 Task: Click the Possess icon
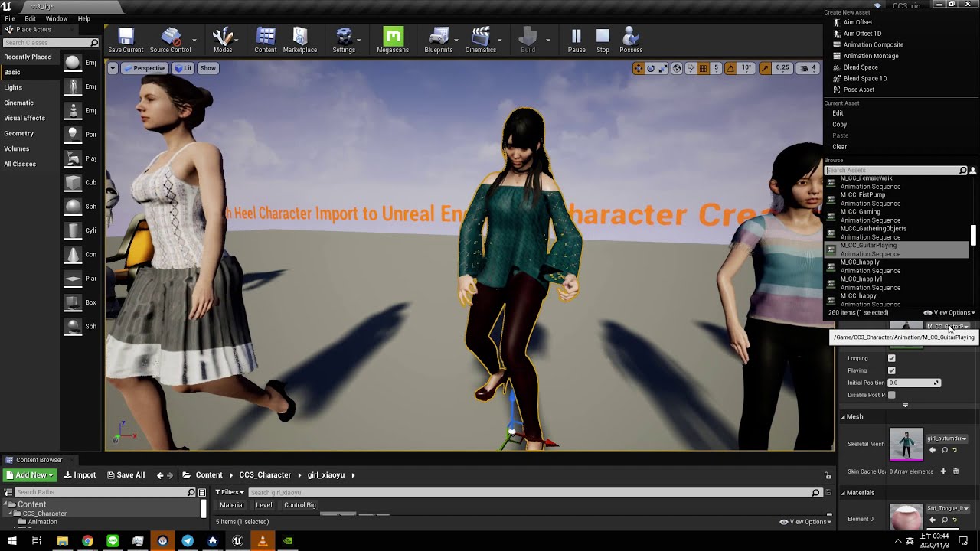[631, 41]
